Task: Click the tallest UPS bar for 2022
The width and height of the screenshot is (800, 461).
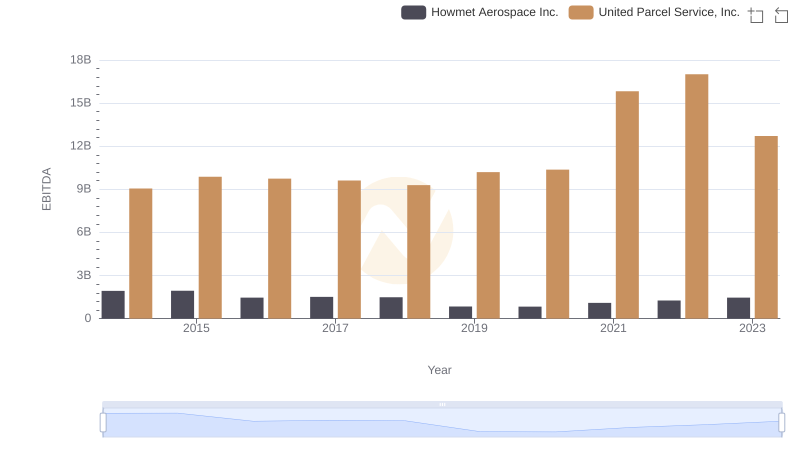Action: 696,196
